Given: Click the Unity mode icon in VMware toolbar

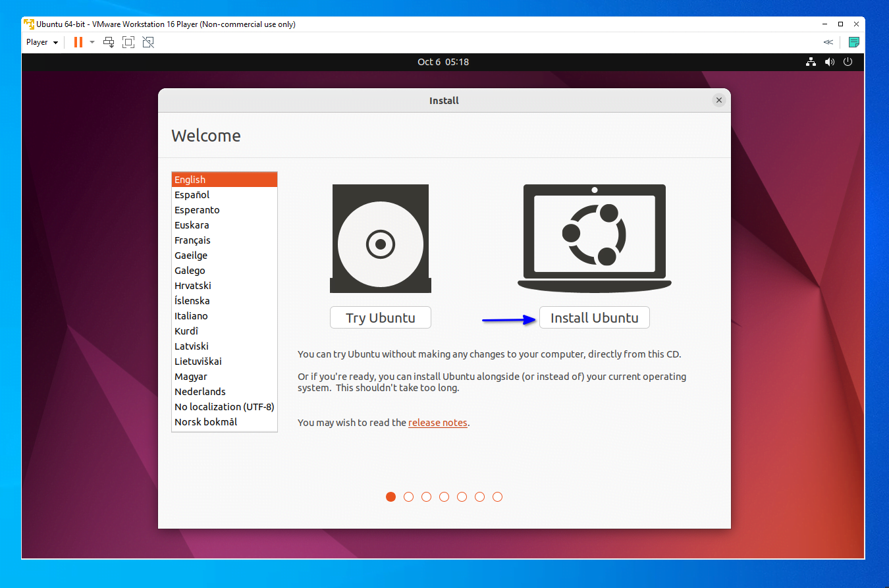Looking at the screenshot, I should (x=148, y=41).
